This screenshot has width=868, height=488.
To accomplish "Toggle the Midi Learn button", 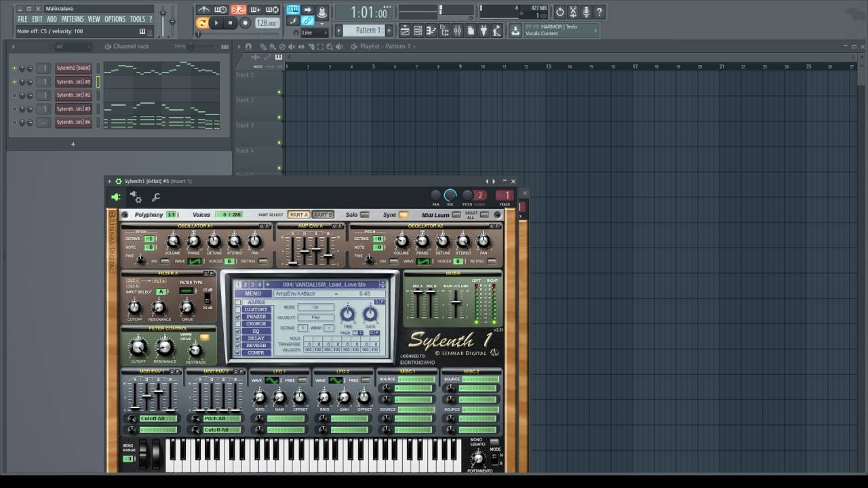I will pyautogui.click(x=456, y=215).
